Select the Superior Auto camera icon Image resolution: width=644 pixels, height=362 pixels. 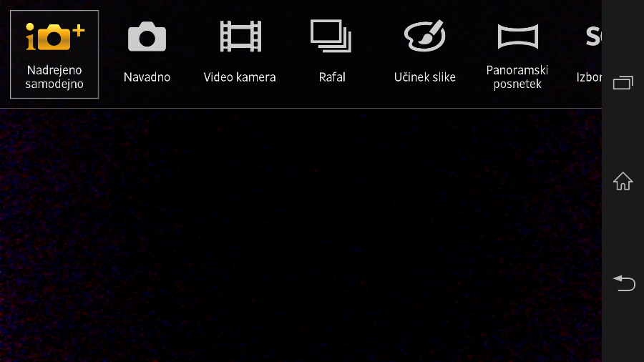54,36
